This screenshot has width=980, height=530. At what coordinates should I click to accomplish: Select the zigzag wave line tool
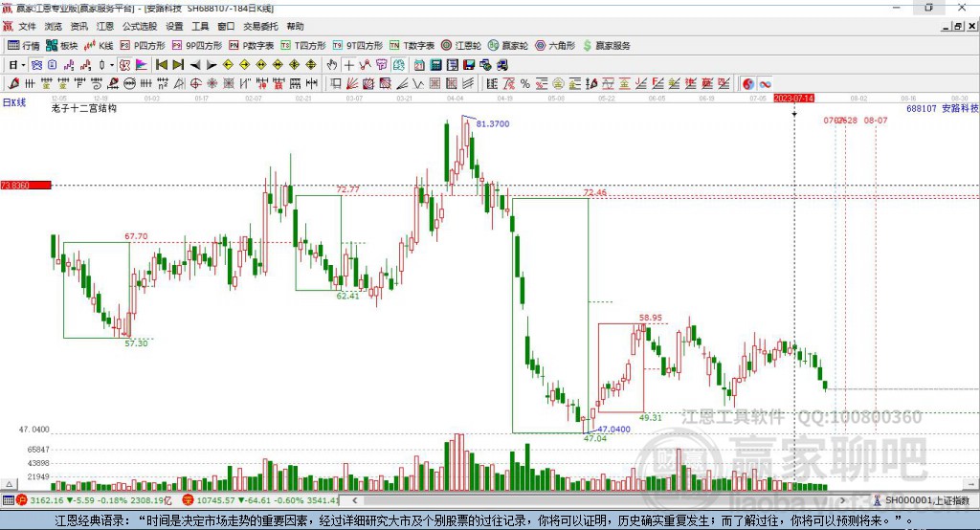419,83
